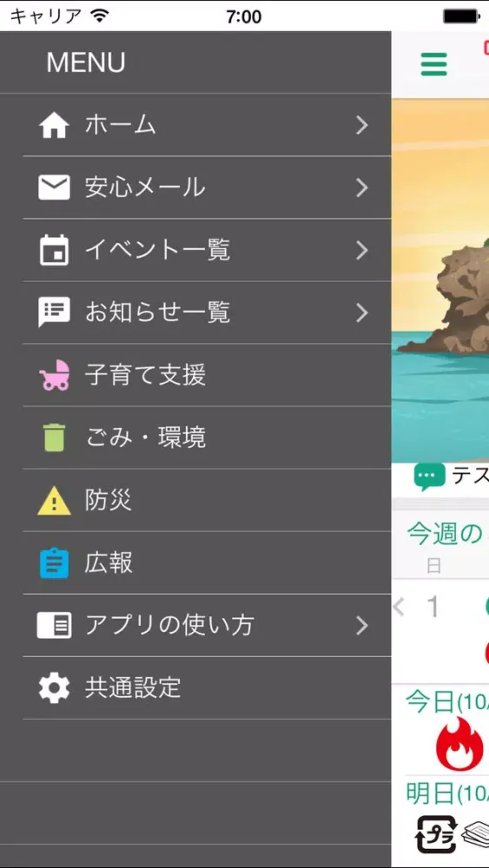Tap the envelope icon for 安心メール
The width and height of the screenshot is (489, 868).
pos(54,187)
